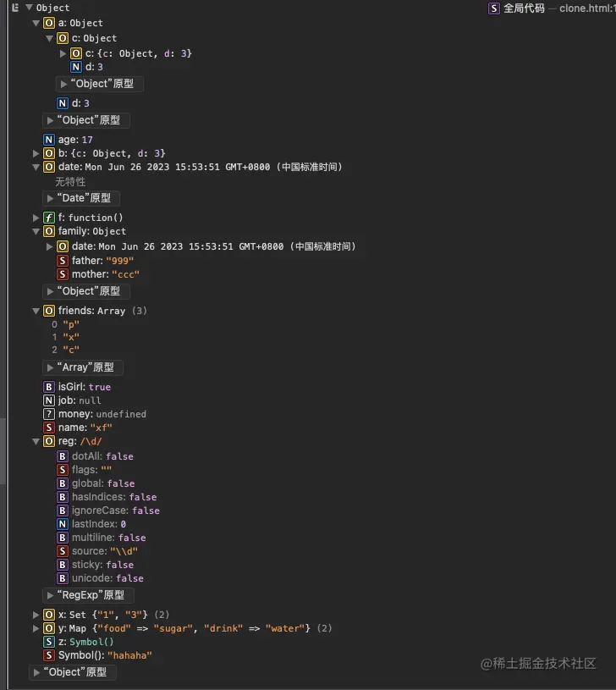The height and width of the screenshot is (690, 616).
Task: Collapse the family: Object entry
Action: (36, 231)
